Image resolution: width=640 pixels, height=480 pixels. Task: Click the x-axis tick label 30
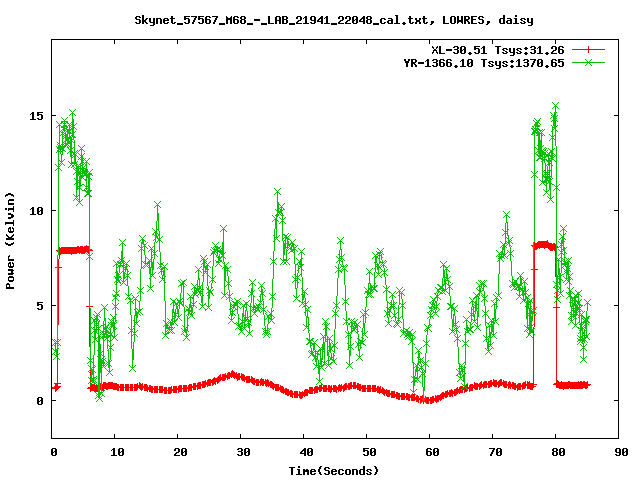[x=243, y=452]
